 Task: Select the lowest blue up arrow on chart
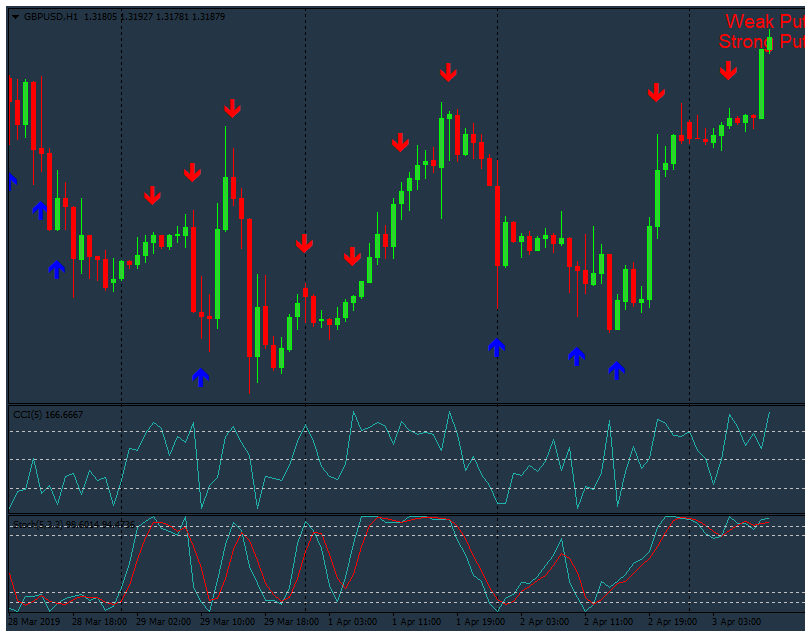pyautogui.click(x=201, y=377)
